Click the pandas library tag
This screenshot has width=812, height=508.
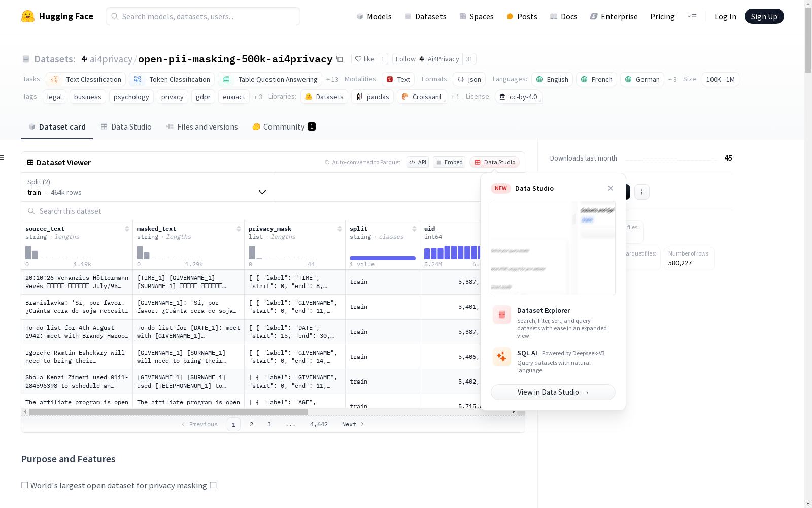point(373,97)
